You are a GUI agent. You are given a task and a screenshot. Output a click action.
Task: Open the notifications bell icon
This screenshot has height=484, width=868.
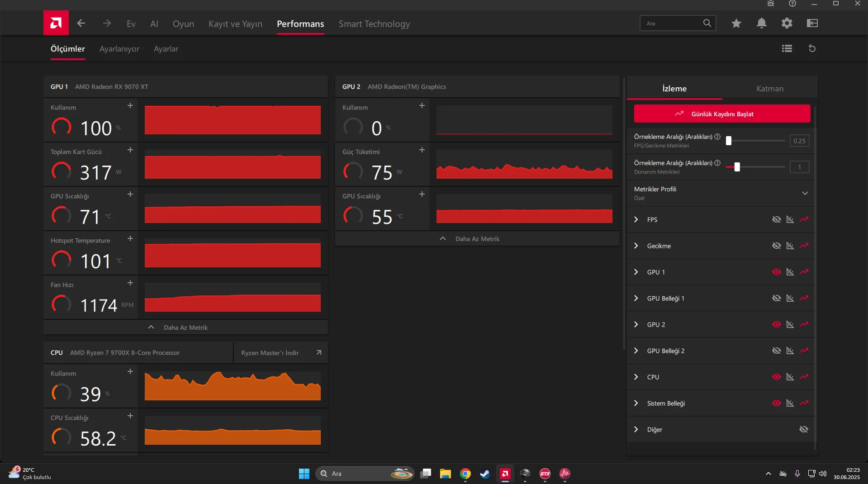(761, 23)
